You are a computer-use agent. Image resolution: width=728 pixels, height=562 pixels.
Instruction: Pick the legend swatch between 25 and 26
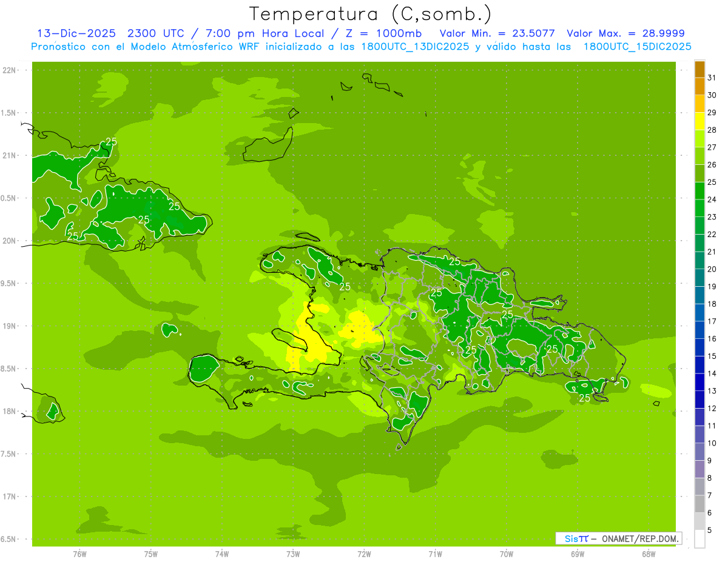[x=699, y=173]
